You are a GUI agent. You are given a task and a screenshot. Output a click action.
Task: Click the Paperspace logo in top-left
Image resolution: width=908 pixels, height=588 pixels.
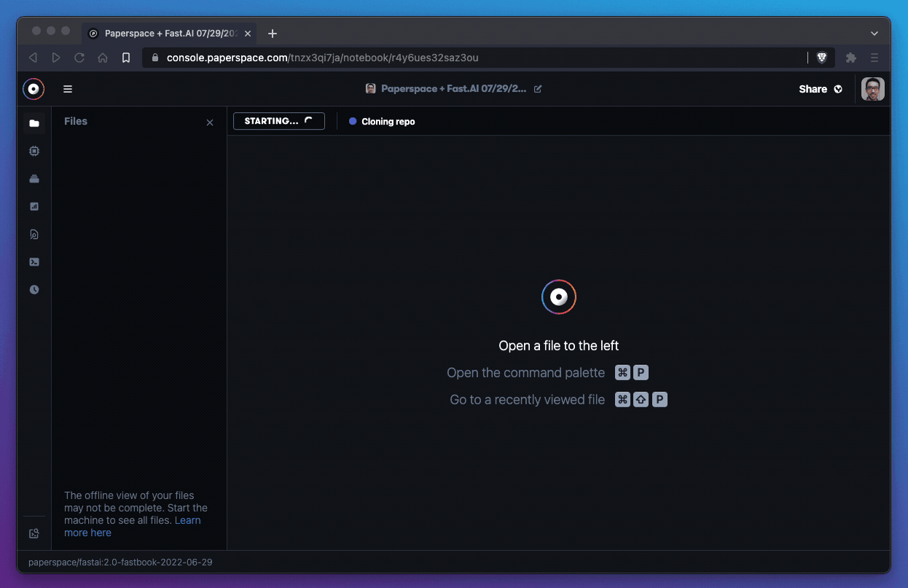tap(34, 89)
